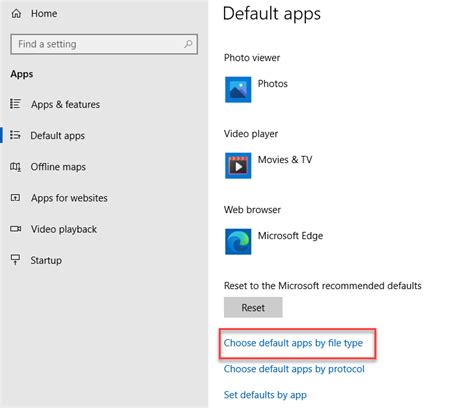The height and width of the screenshot is (408, 474).
Task: Change the Microsoft Edge default browser
Action: (x=290, y=236)
